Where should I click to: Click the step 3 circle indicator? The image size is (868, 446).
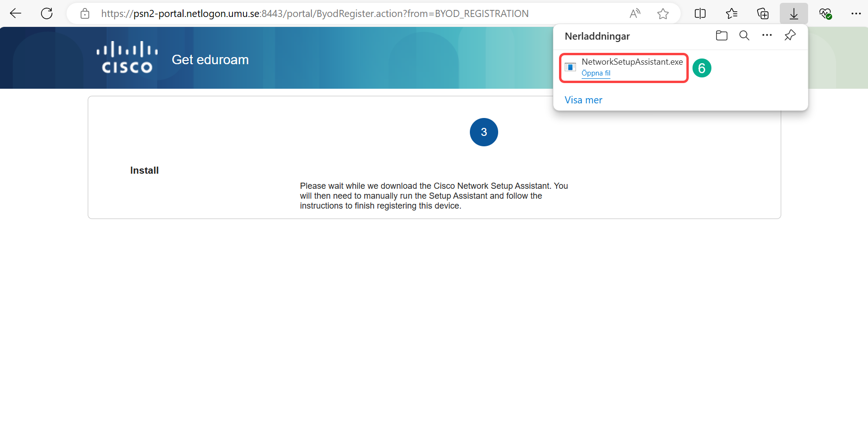pos(484,132)
